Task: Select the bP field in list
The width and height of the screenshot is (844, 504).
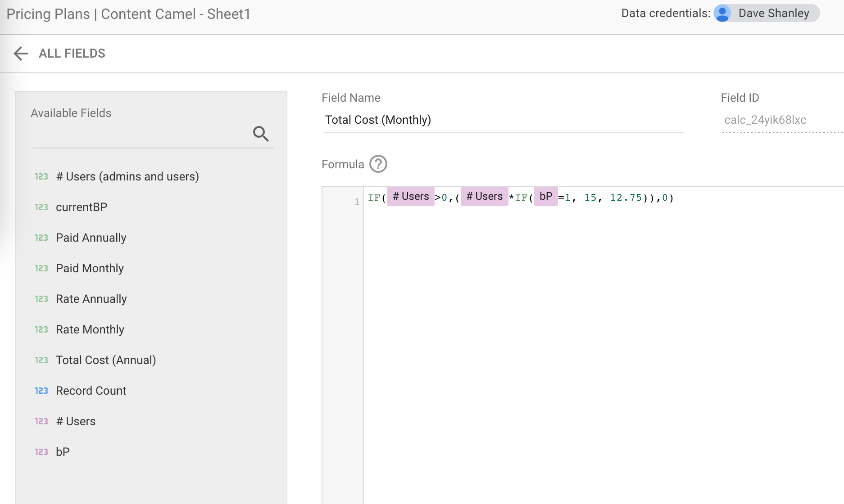Action: [63, 452]
